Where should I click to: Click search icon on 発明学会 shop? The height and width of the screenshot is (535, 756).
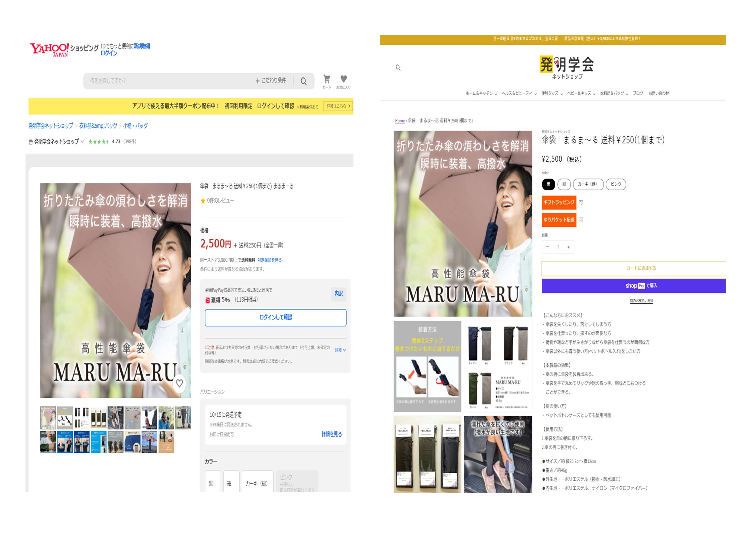[398, 67]
